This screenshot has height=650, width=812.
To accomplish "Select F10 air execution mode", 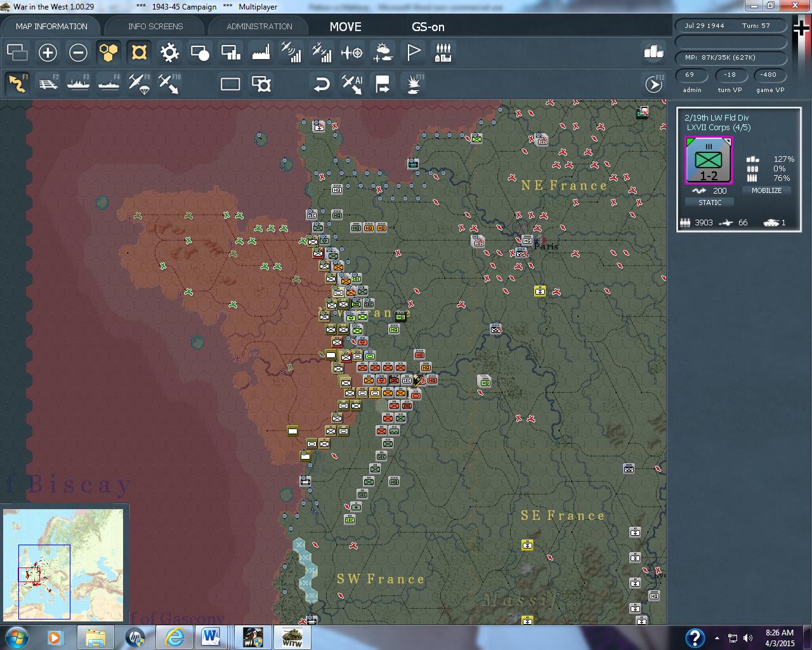I will pos(169,84).
